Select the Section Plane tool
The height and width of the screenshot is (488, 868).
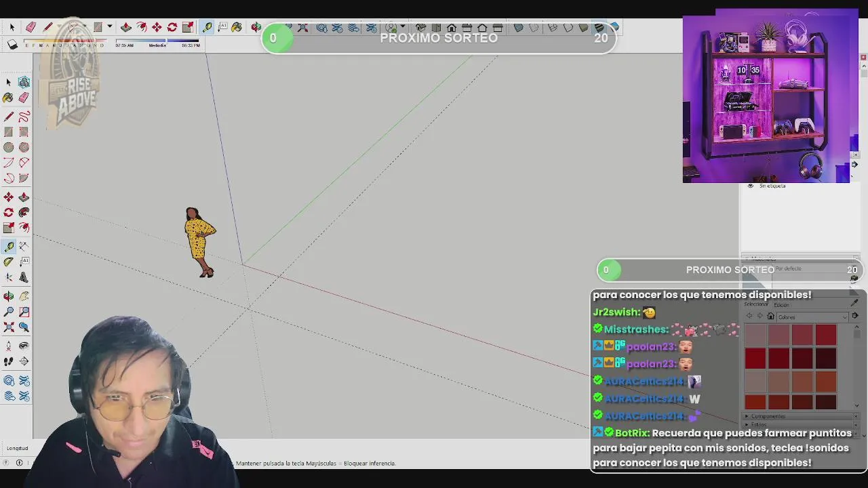point(24,361)
